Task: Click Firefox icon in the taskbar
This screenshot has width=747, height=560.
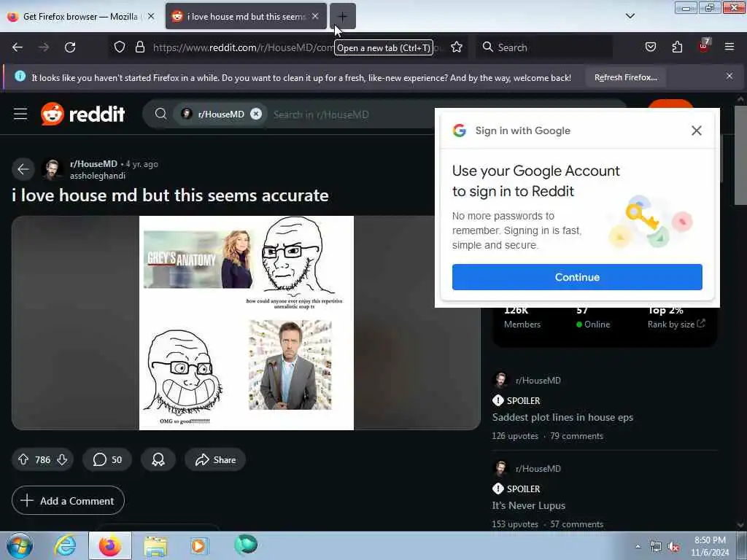Action: click(109, 545)
